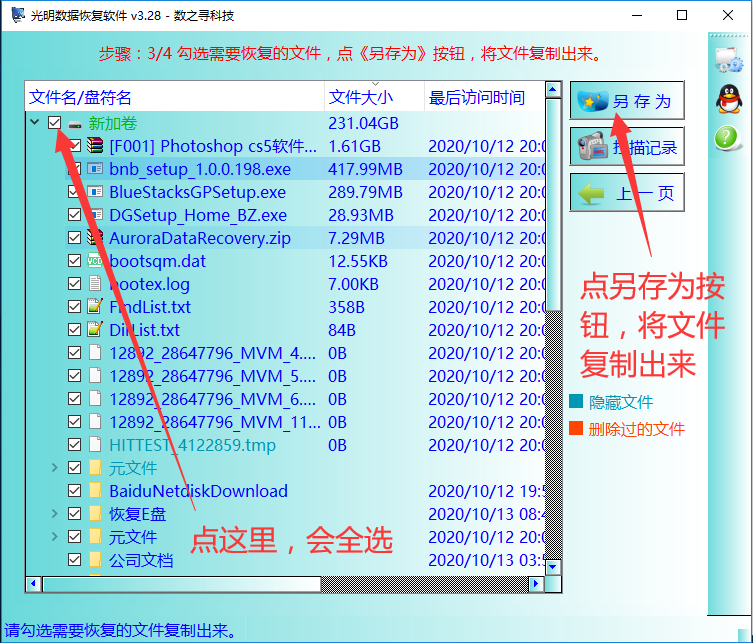The width and height of the screenshot is (753, 643).
Task: Uncheck AuroraDataRecovery.zip checkbox
Action: [74, 238]
